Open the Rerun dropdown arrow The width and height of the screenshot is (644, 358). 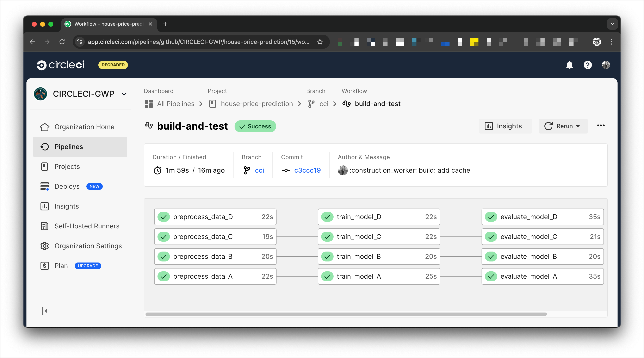coord(578,126)
